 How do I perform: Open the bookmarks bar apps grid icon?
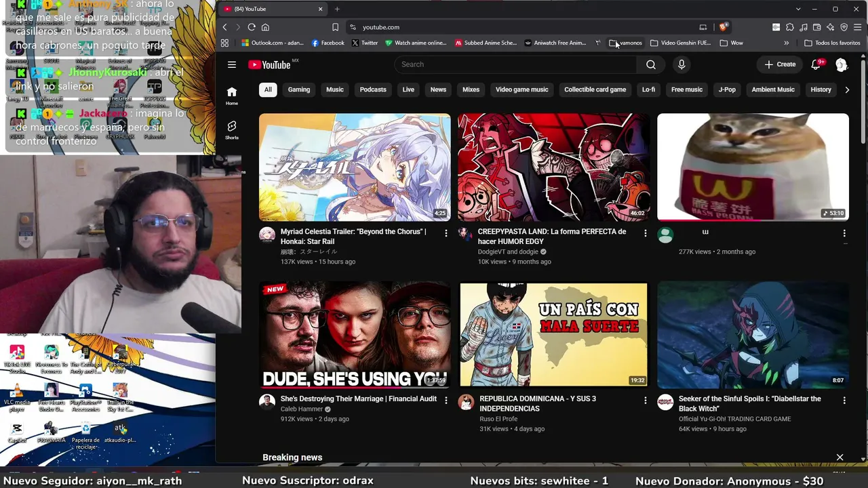point(224,43)
